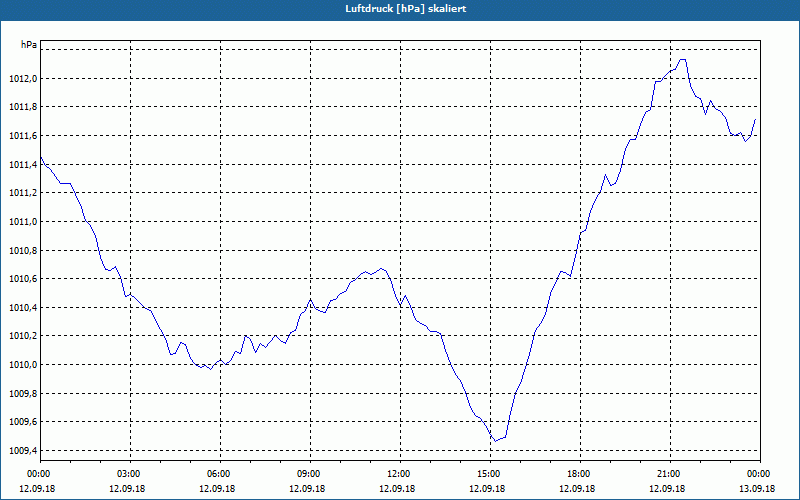
Task: Click the 1010,2 y-axis label
Action: click(22, 336)
